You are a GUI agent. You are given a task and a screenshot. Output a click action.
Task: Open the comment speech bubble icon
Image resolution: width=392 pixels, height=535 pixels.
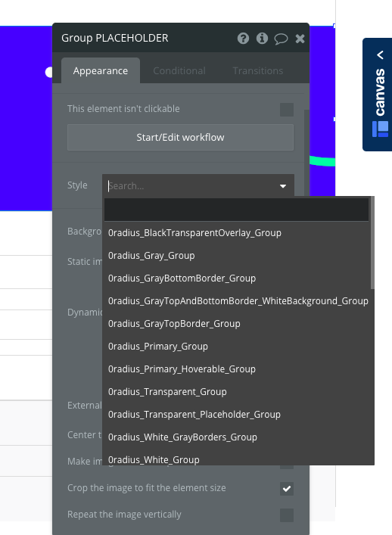pyautogui.click(x=281, y=39)
